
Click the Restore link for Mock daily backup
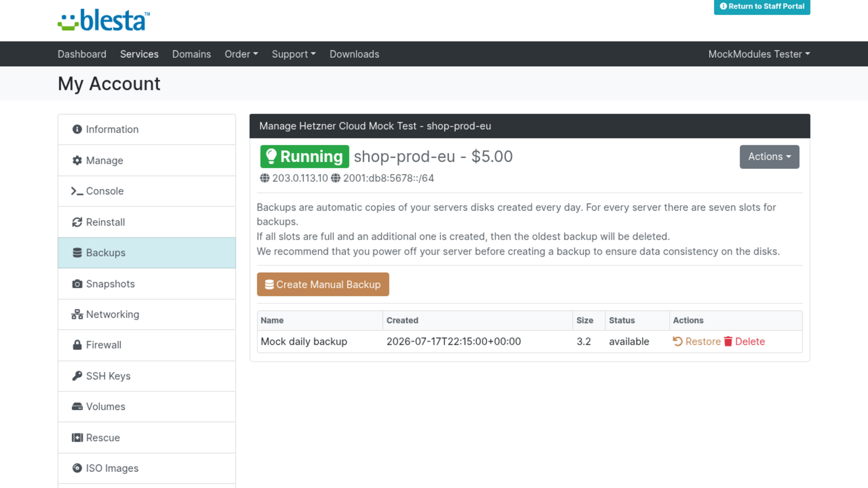point(697,342)
